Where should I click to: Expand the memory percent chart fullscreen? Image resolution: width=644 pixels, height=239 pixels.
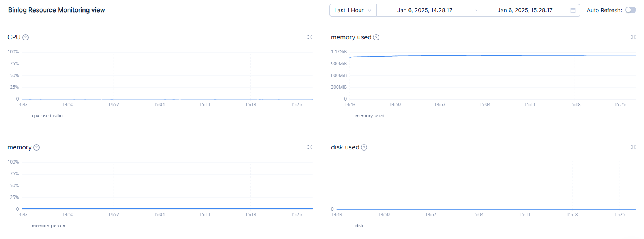(310, 147)
